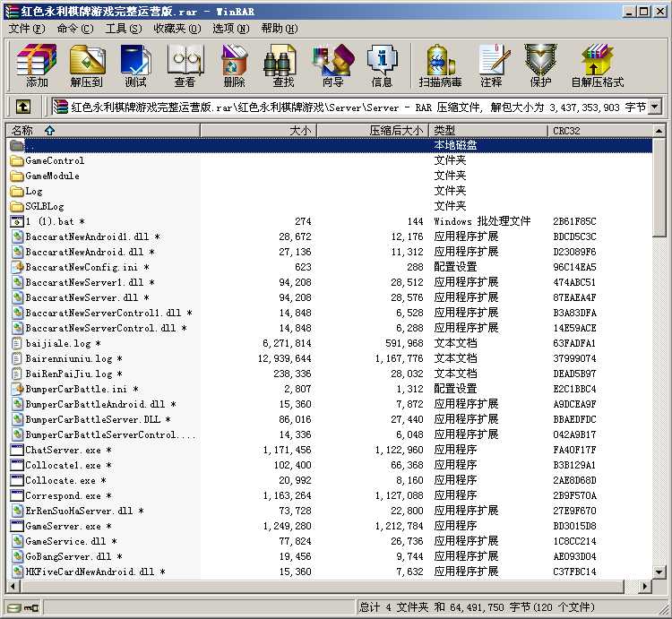672x619 pixels.
Task: Open the Commands (命令) menu
Action: [75, 29]
